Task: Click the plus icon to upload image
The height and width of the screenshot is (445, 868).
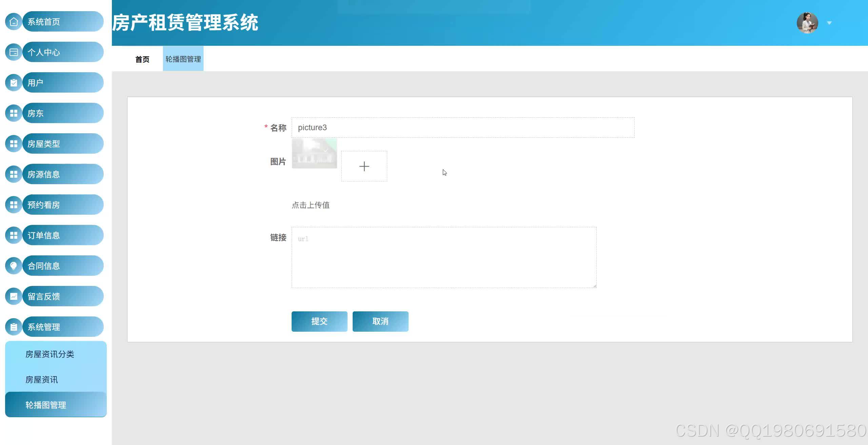Action: pyautogui.click(x=364, y=166)
